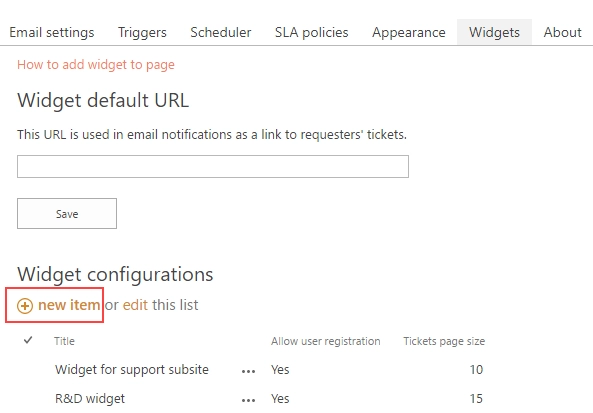Click the plus icon beside new item
The width and height of the screenshot is (593, 413).
[25, 306]
